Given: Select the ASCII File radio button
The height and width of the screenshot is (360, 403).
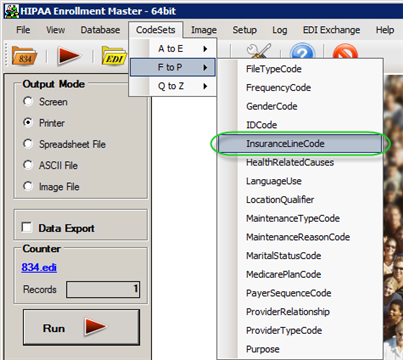Looking at the screenshot, I should pos(28,165).
